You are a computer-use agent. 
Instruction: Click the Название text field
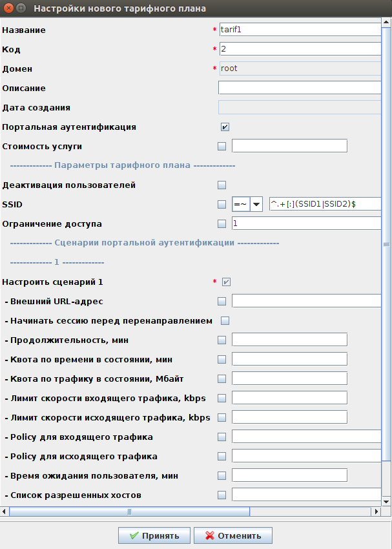coord(300,30)
